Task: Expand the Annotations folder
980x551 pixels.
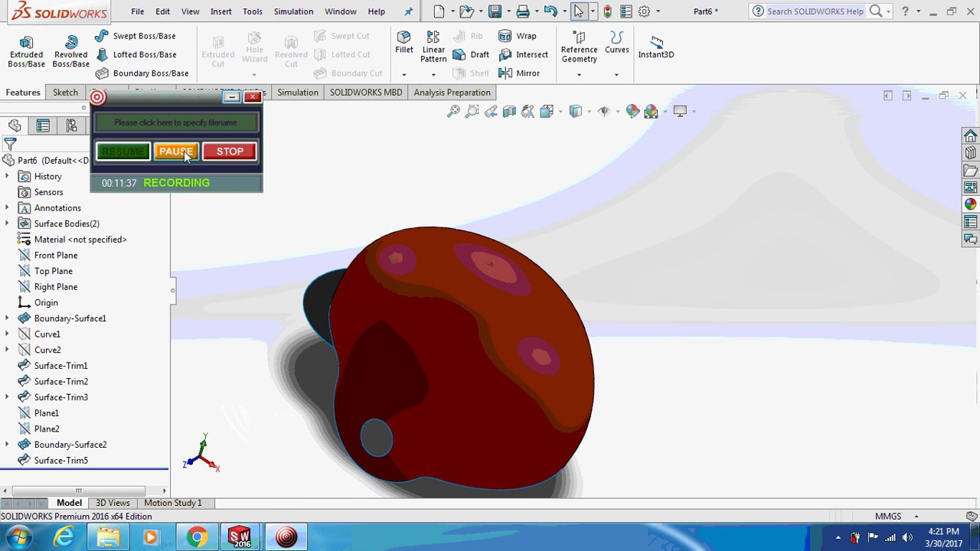Action: (x=7, y=208)
